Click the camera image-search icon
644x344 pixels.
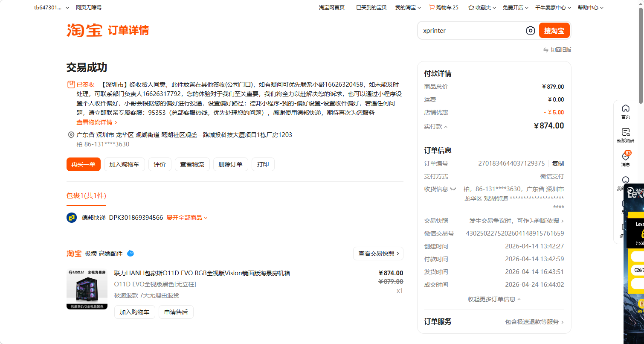(x=530, y=31)
